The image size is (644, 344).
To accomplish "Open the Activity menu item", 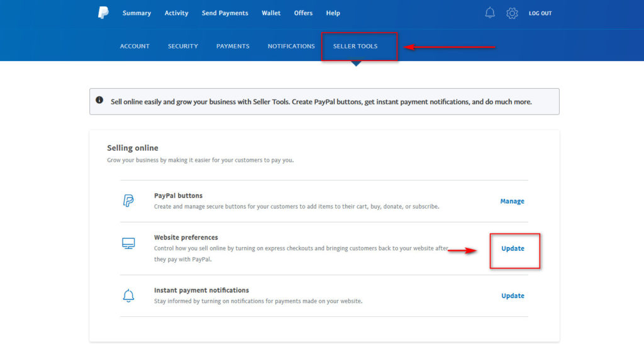I will click(x=176, y=13).
